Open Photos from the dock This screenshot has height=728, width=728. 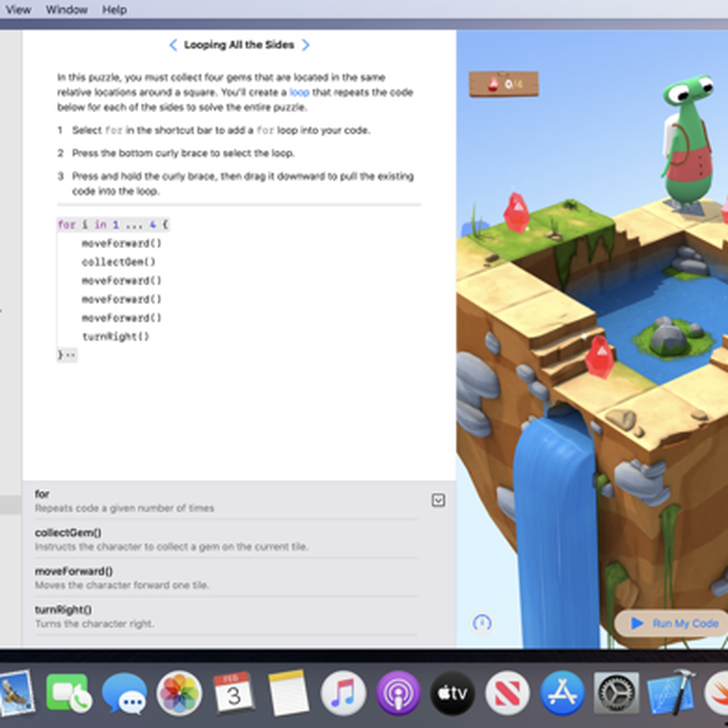pyautogui.click(x=179, y=692)
